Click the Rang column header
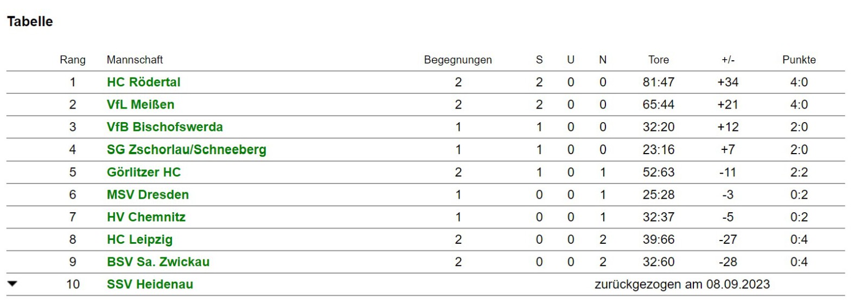The width and height of the screenshot is (868, 304). 73,60
